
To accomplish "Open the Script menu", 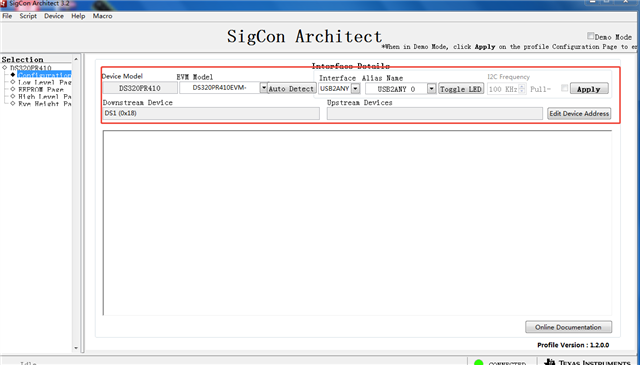I will pos(28,16).
